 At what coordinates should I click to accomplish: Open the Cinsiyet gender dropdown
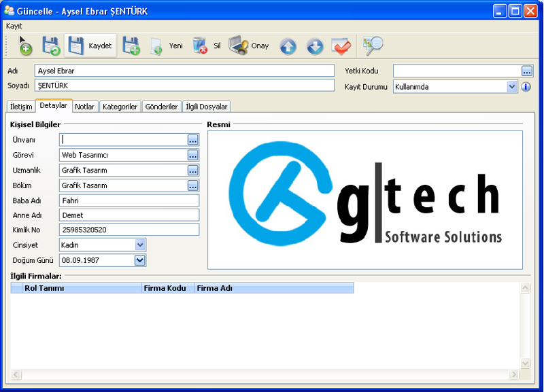pos(140,245)
